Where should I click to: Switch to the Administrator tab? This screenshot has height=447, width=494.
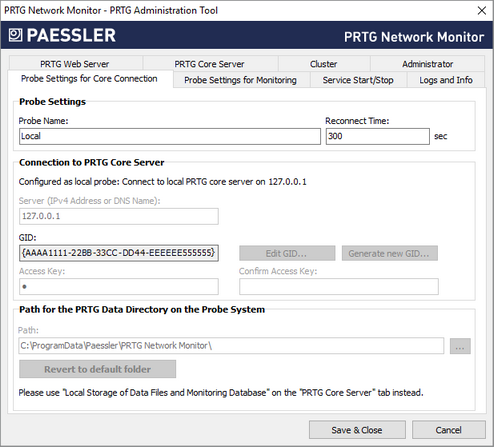click(427, 64)
